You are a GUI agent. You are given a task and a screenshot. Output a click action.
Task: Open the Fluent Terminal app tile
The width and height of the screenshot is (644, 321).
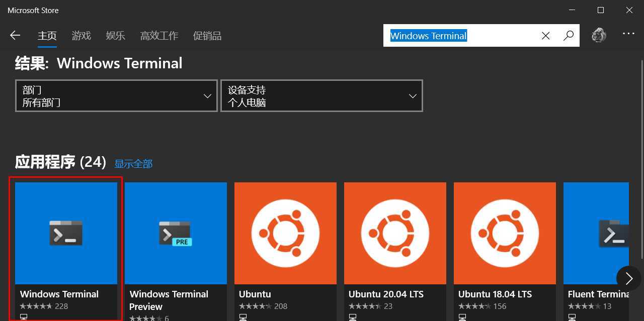596,251
